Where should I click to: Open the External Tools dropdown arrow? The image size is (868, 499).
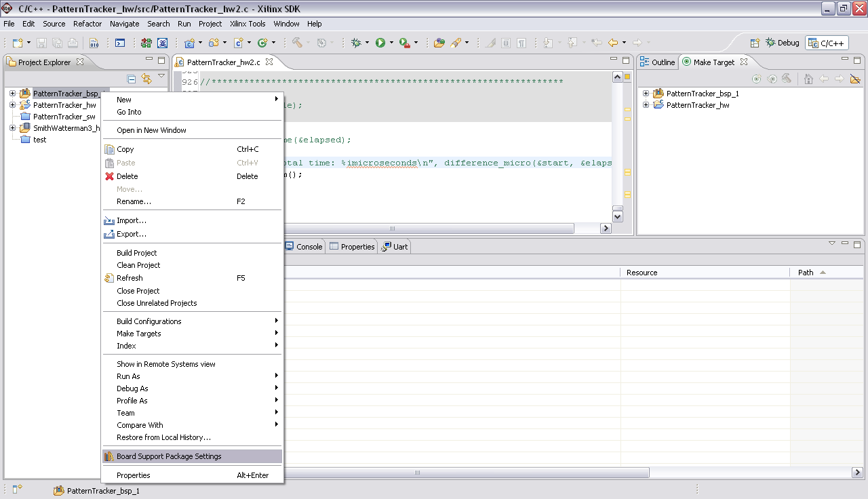(x=416, y=43)
